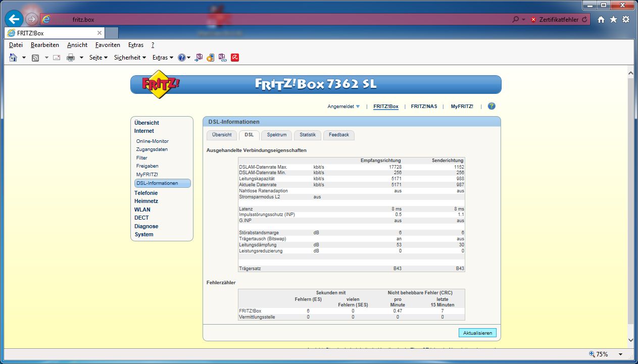Click the RSS feeds icon
This screenshot has height=364, width=638.
point(36,58)
